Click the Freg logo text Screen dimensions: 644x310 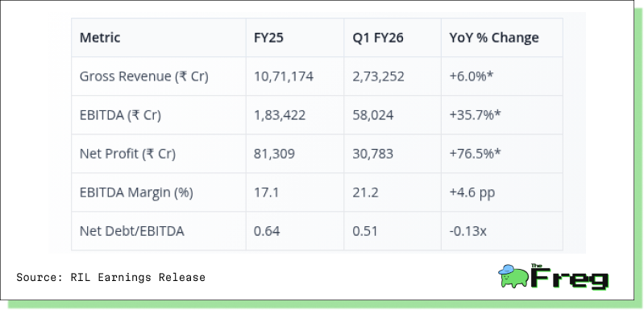570,277
